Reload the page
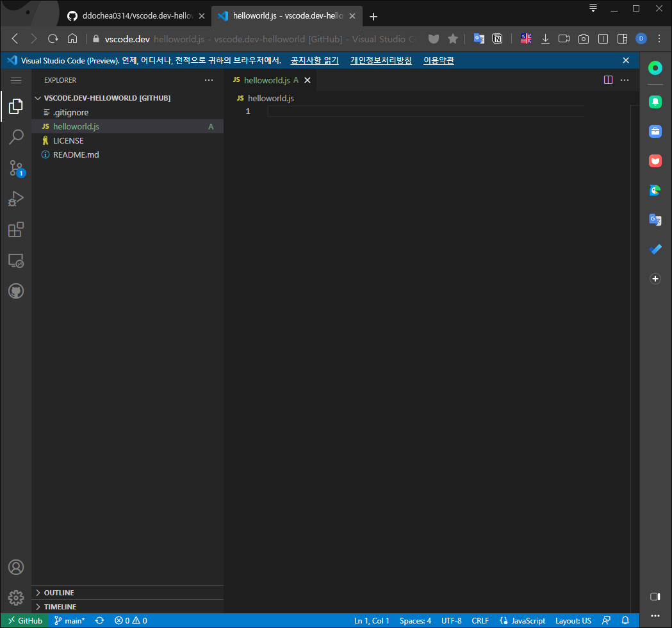This screenshot has width=672, height=628. coord(53,39)
